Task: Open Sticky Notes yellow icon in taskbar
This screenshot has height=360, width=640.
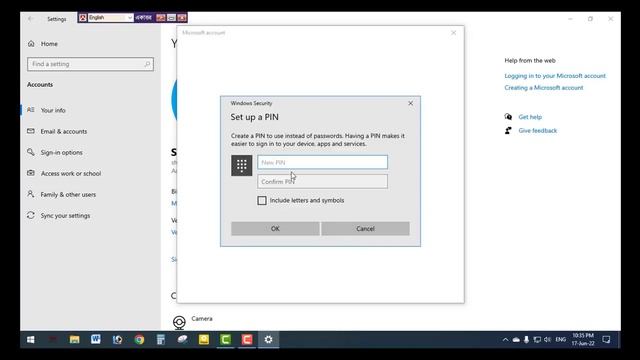Action: [x=204, y=340]
